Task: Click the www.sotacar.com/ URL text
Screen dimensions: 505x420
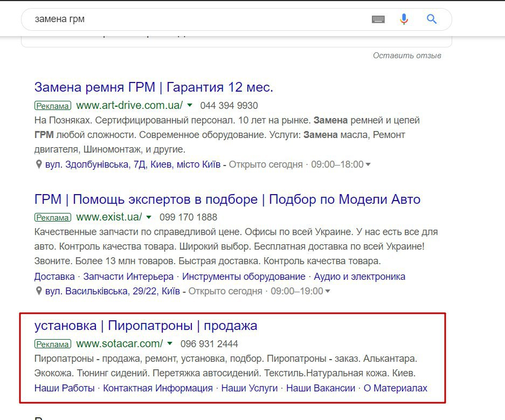Action: 120,343
